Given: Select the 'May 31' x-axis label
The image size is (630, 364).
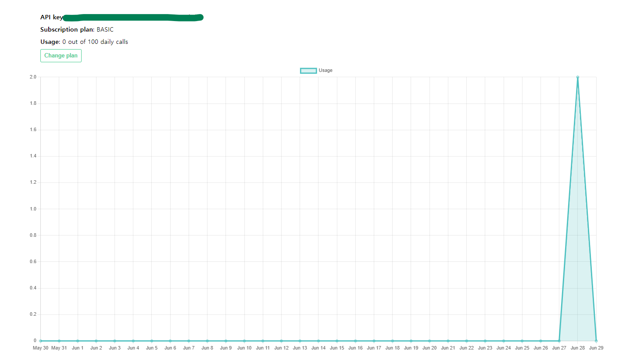Looking at the screenshot, I should coord(59,348).
